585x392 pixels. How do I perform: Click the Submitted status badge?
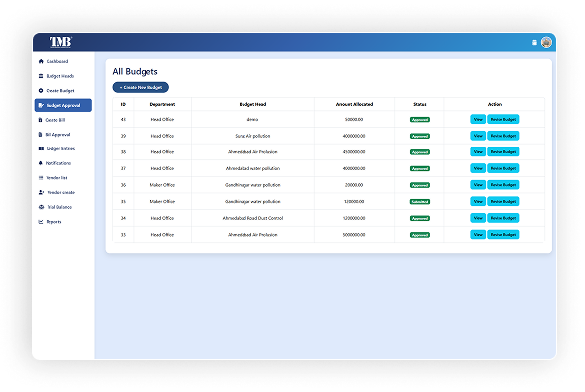click(x=420, y=202)
